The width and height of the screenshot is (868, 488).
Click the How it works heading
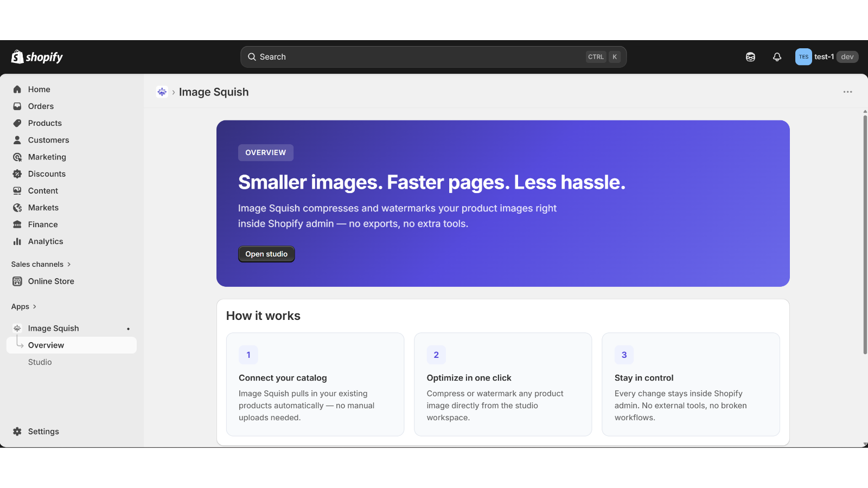pyautogui.click(x=263, y=316)
